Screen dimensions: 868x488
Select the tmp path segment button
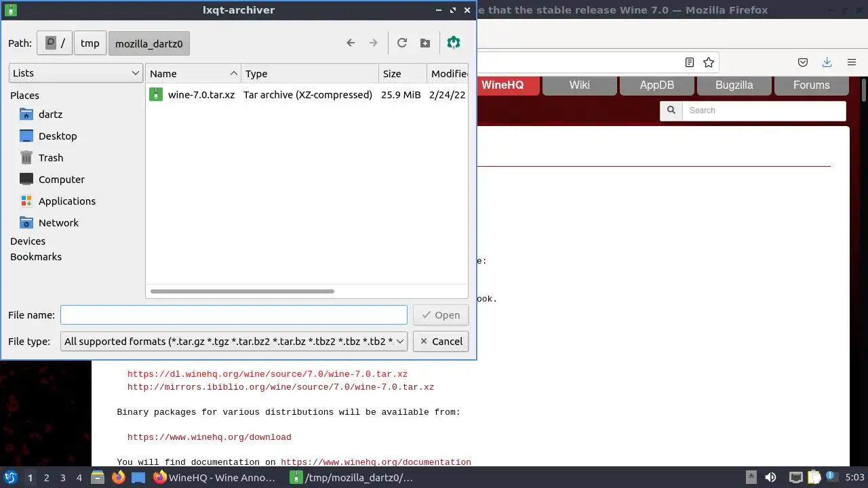point(90,43)
